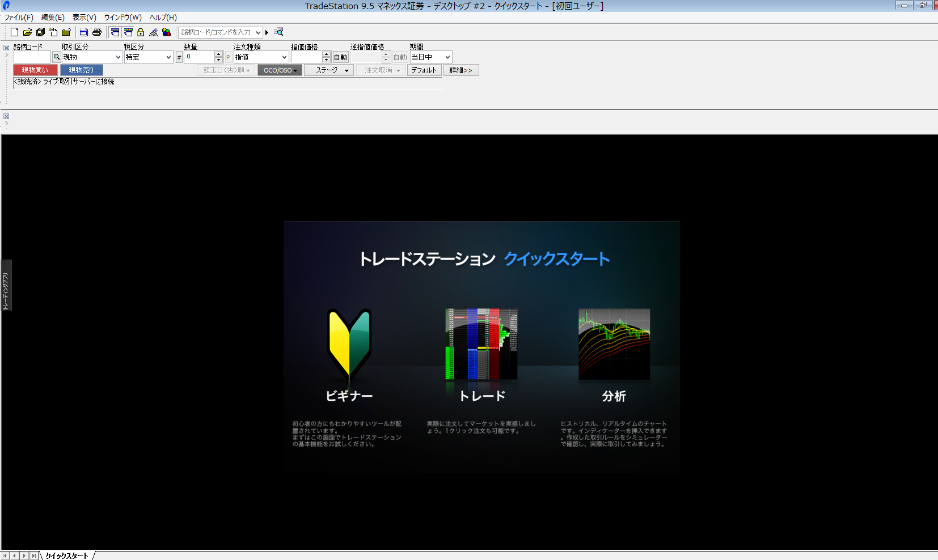
Task: Click the red 現物買い button
Action: [35, 70]
